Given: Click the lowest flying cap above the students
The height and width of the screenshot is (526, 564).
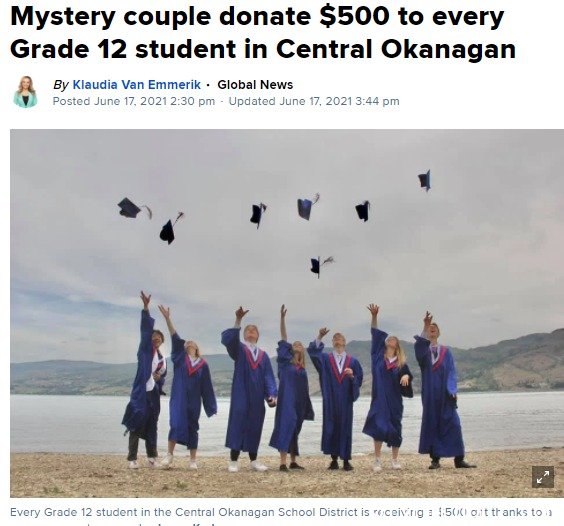Looking at the screenshot, I should pyautogui.click(x=321, y=266).
